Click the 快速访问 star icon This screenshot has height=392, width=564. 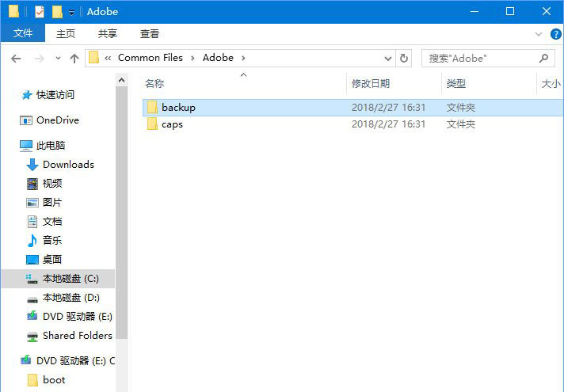[x=27, y=95]
